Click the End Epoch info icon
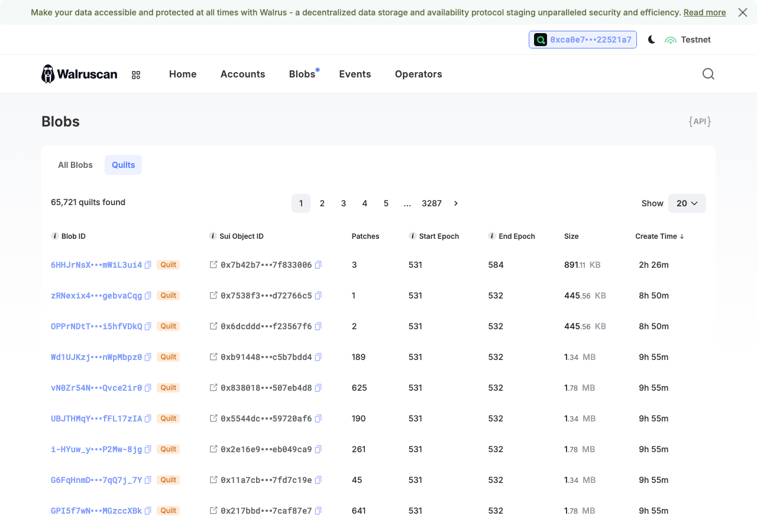Screen dimensions: 757x532 point(491,236)
